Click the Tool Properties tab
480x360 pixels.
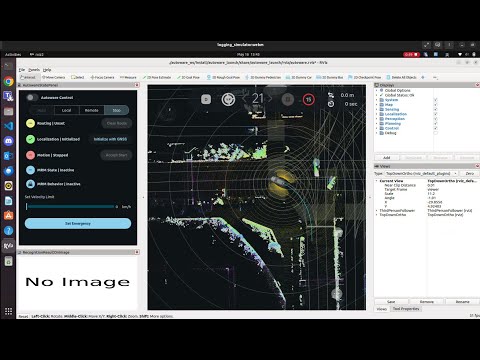click(x=406, y=309)
